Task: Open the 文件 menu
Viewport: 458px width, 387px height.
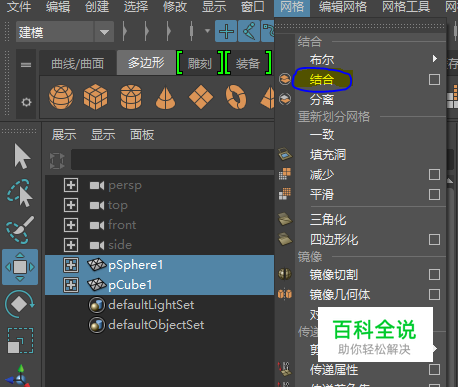Action: pyautogui.click(x=19, y=7)
